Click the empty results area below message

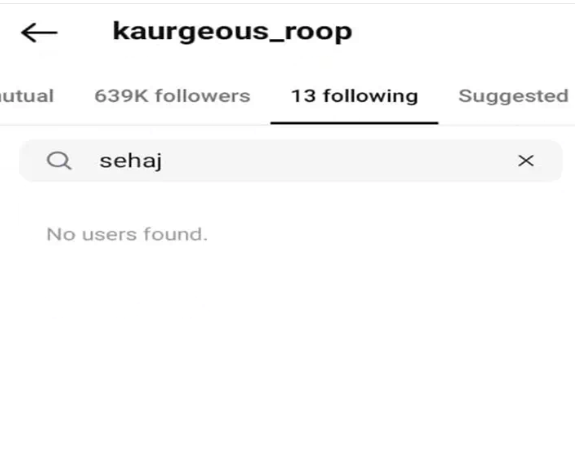288,345
